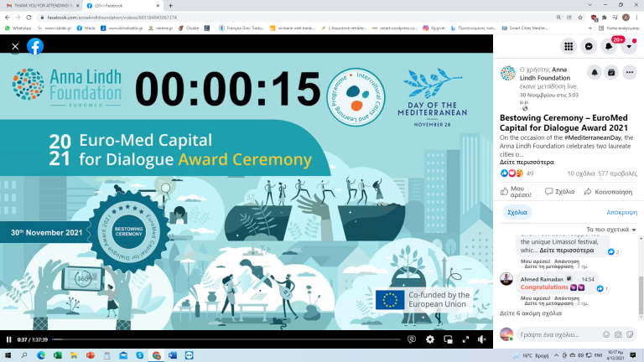Open the Facebook notifications bell
Viewport: 644px width, 362px height.
[x=610, y=47]
